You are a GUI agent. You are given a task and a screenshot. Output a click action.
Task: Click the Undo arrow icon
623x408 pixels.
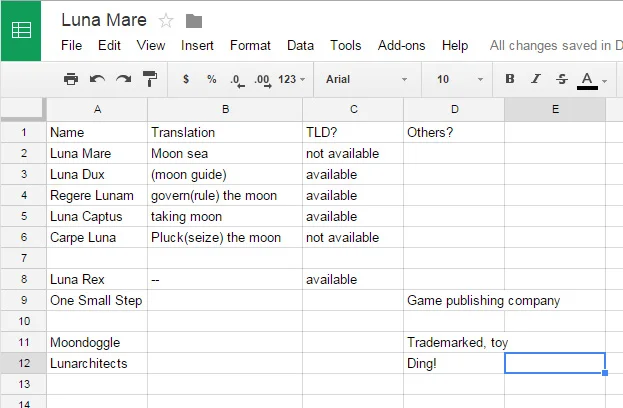point(97,79)
